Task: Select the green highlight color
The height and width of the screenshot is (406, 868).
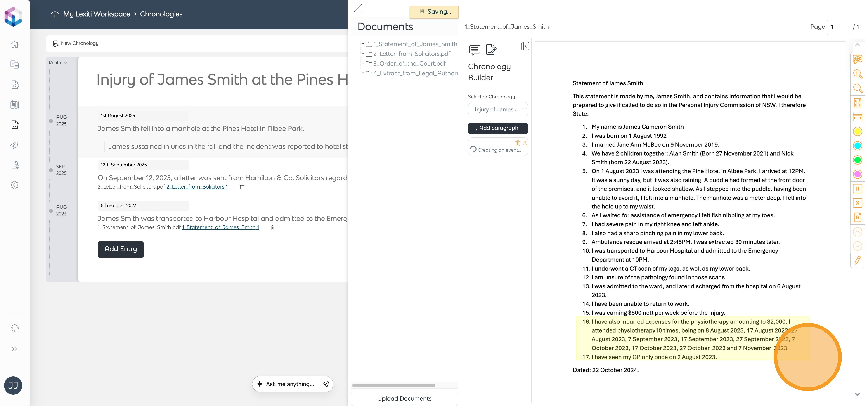Action: click(857, 160)
